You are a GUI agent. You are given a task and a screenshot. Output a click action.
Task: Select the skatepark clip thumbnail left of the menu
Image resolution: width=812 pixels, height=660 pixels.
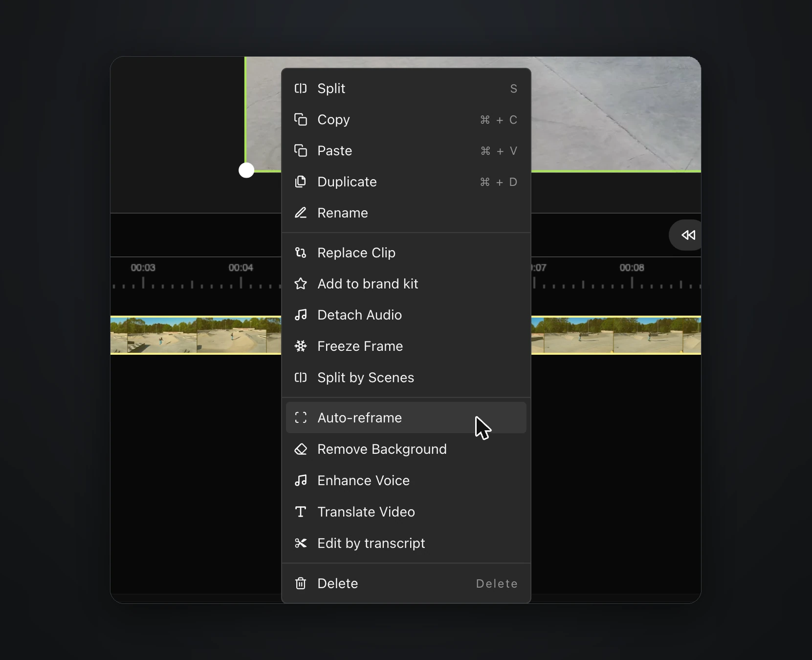pos(196,335)
